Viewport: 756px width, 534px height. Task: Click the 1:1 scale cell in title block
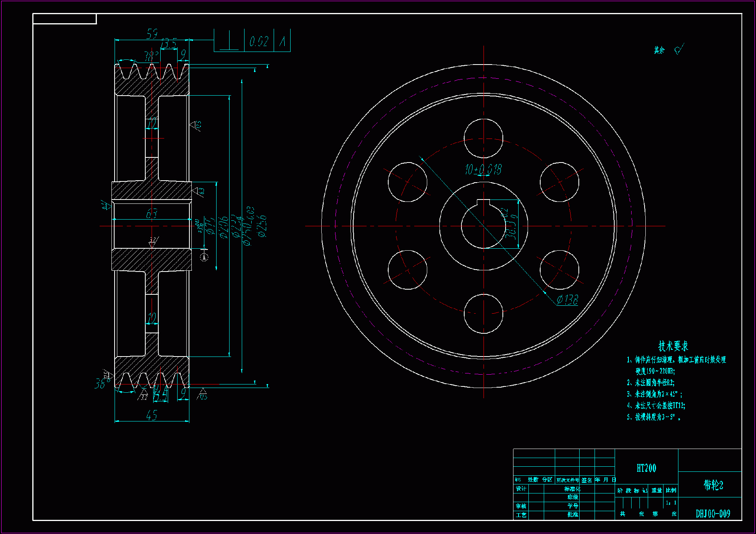pyautogui.click(x=671, y=503)
